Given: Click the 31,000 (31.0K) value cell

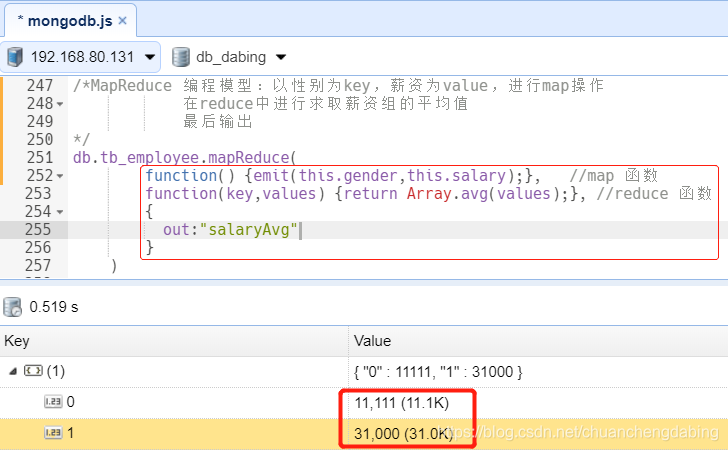Looking at the screenshot, I should tap(403, 434).
